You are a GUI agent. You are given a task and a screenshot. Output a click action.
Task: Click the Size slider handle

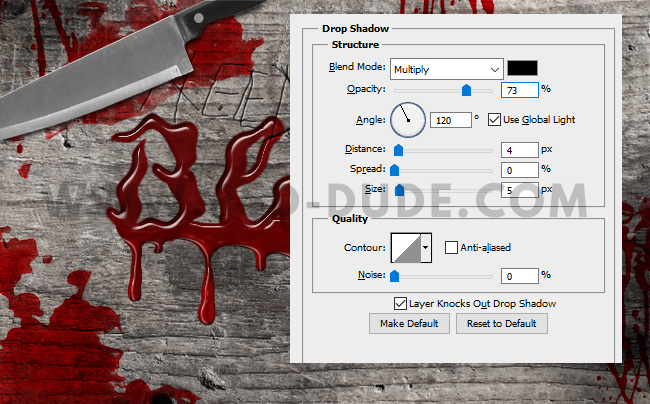(399, 190)
